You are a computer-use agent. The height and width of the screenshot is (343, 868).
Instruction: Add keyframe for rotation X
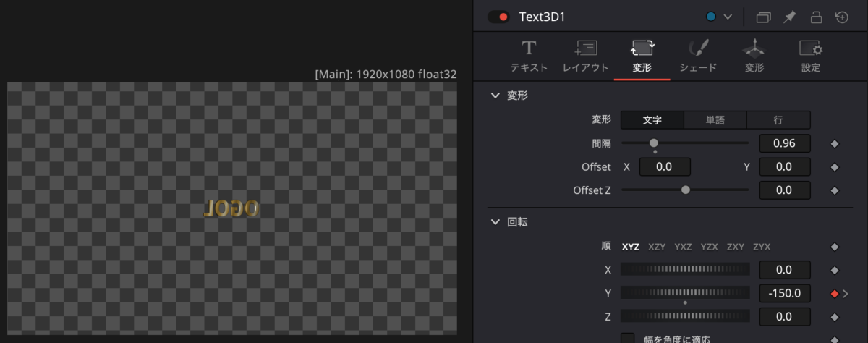point(835,271)
